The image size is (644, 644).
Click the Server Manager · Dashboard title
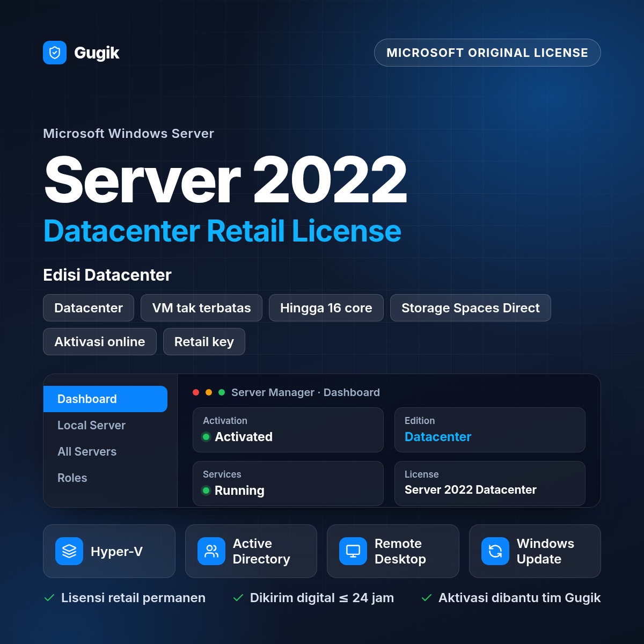tap(305, 392)
